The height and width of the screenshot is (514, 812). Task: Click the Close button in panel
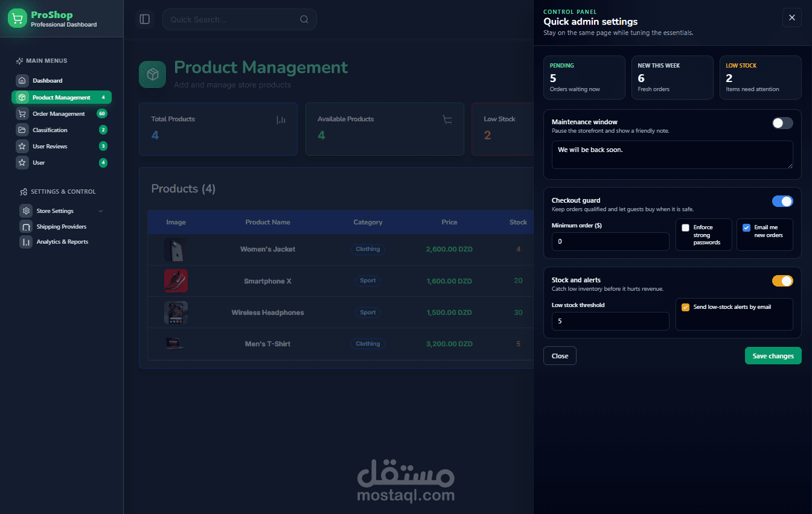[560, 356]
